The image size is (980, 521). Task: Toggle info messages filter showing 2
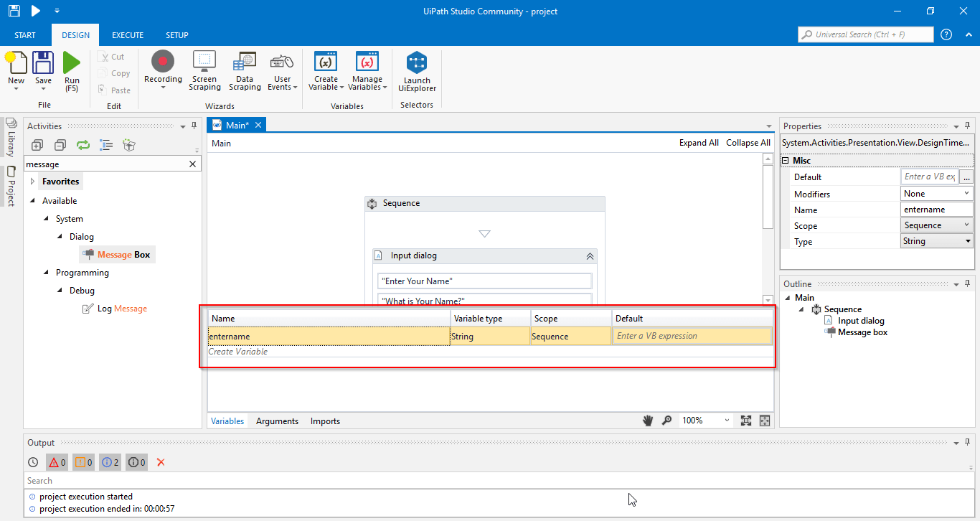coord(110,462)
